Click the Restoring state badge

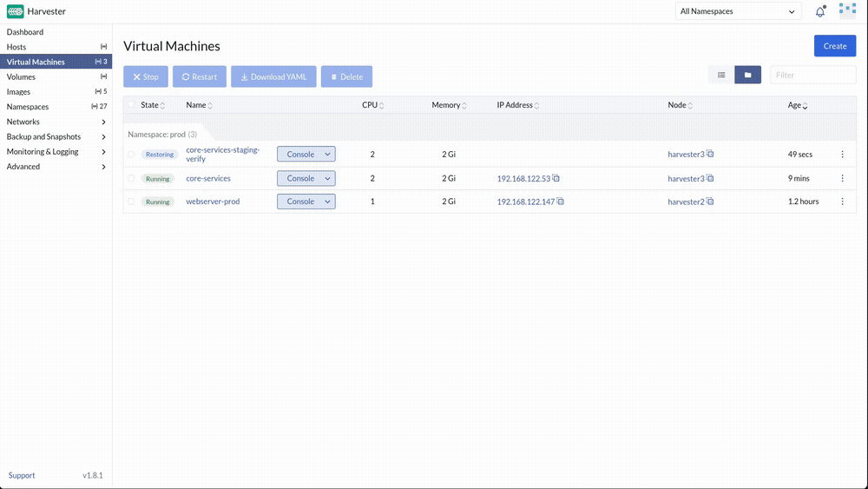click(160, 155)
